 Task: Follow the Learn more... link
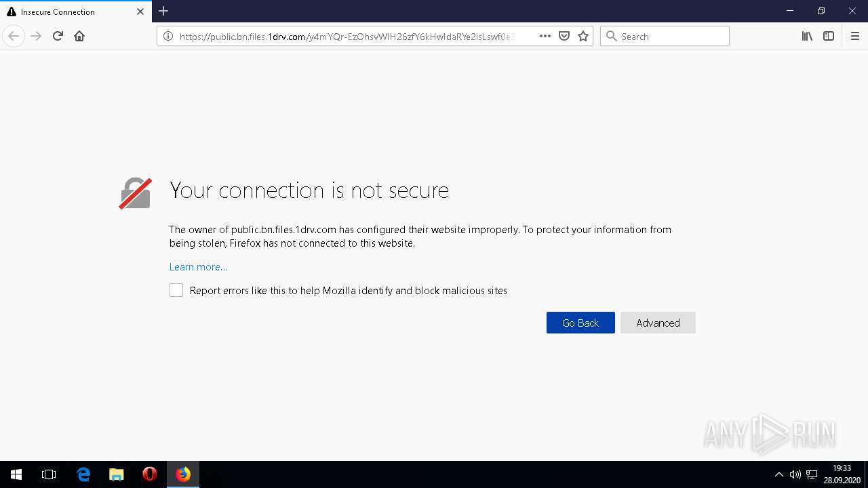pos(199,267)
